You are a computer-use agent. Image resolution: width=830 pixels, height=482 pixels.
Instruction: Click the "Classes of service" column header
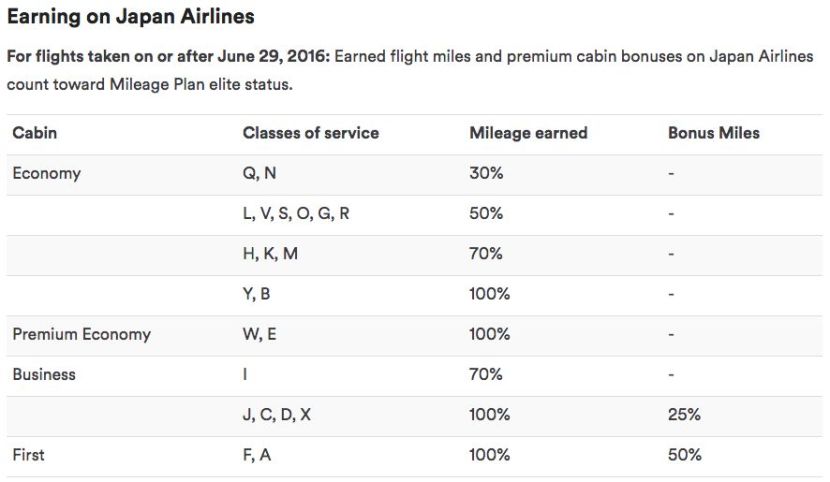coord(310,133)
